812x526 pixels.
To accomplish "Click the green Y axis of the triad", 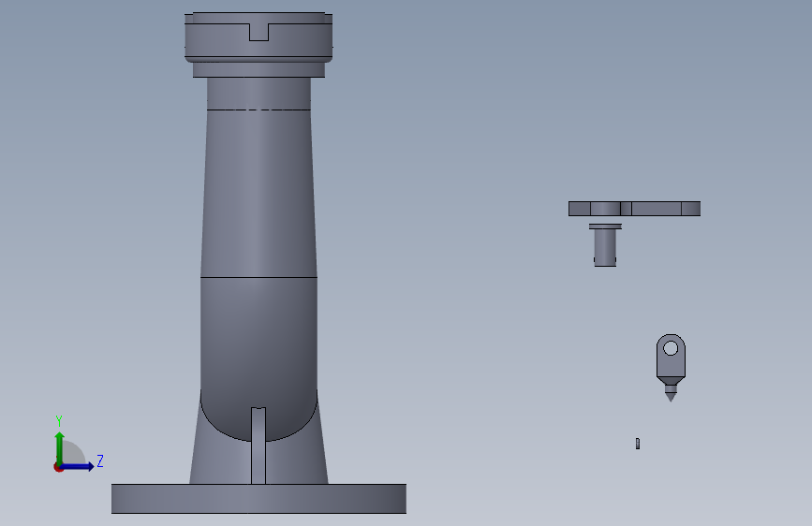I will [x=60, y=447].
